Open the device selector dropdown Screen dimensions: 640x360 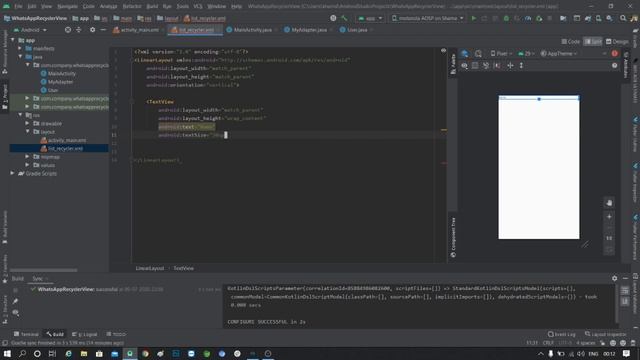coord(428,18)
